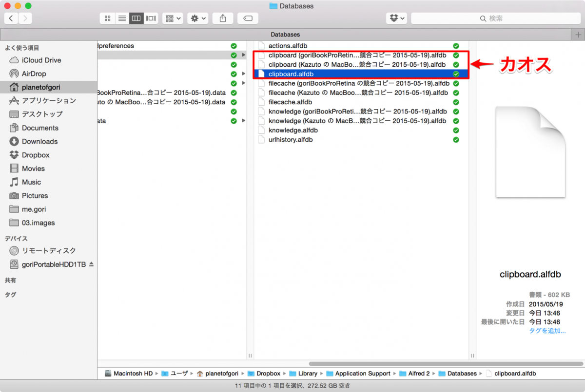Open the Action gear dropdown menu
Screen dimensions: 585x392
[198, 19]
